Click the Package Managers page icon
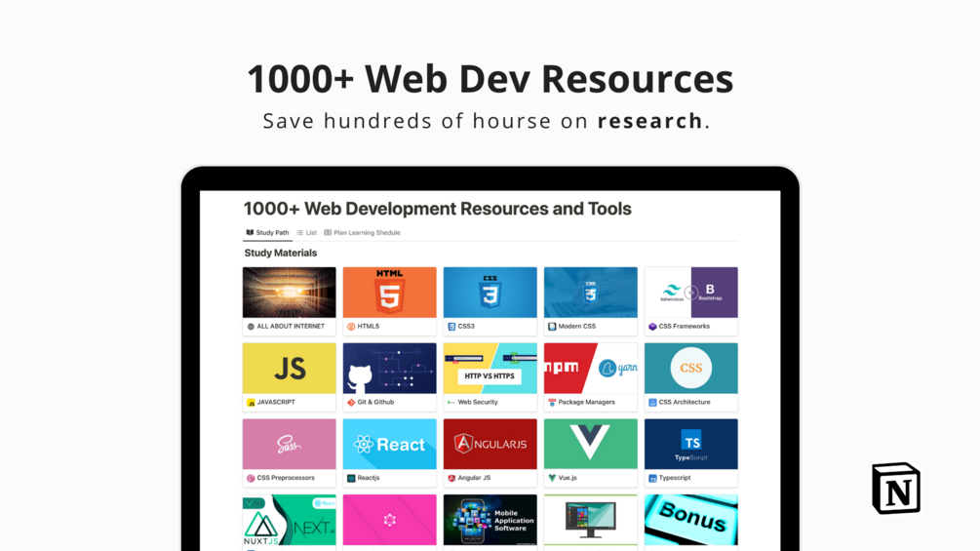The height and width of the screenshot is (551, 980). pos(552,403)
